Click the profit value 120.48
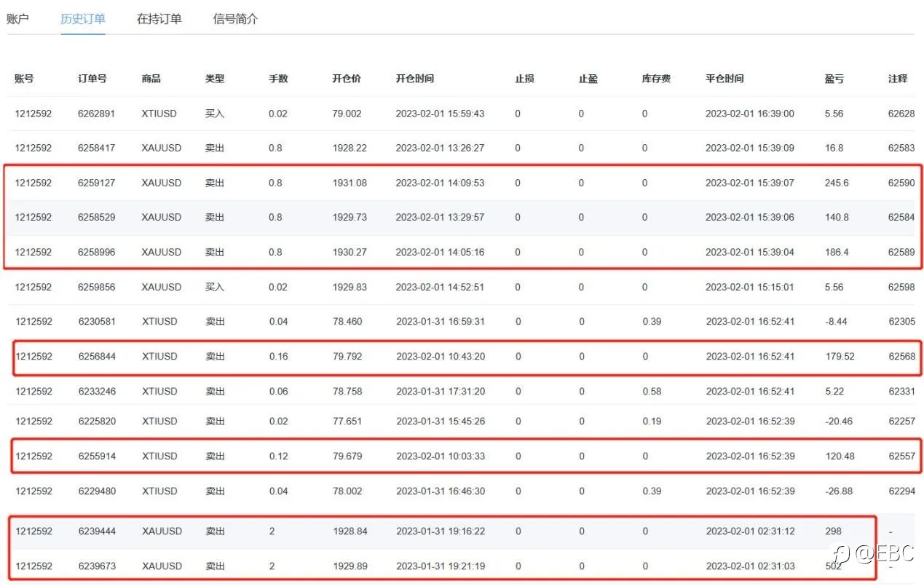 click(840, 456)
